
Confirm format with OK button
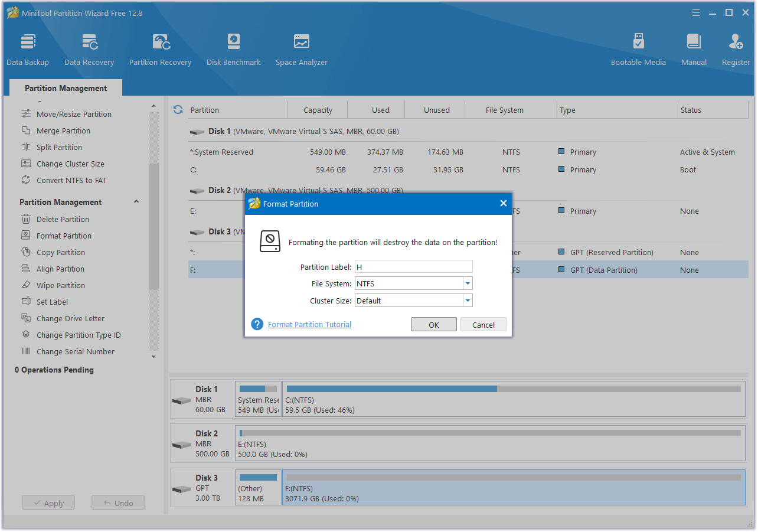pos(434,325)
